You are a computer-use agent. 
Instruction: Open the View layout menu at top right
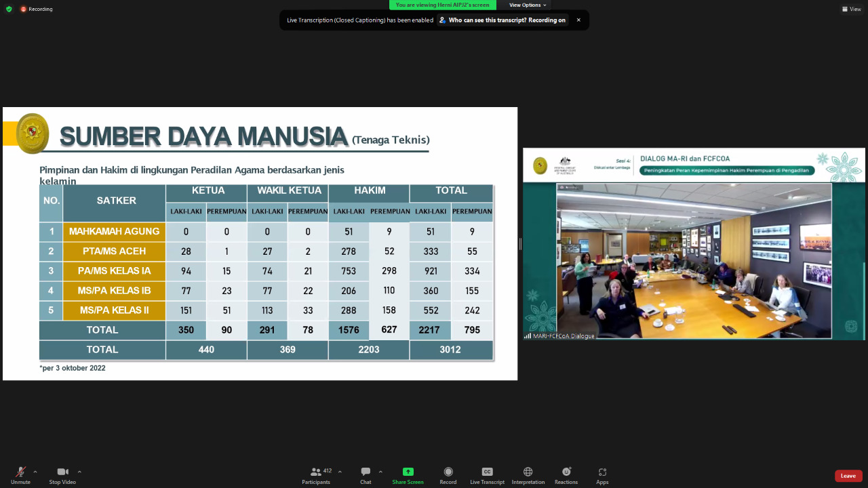tap(851, 9)
